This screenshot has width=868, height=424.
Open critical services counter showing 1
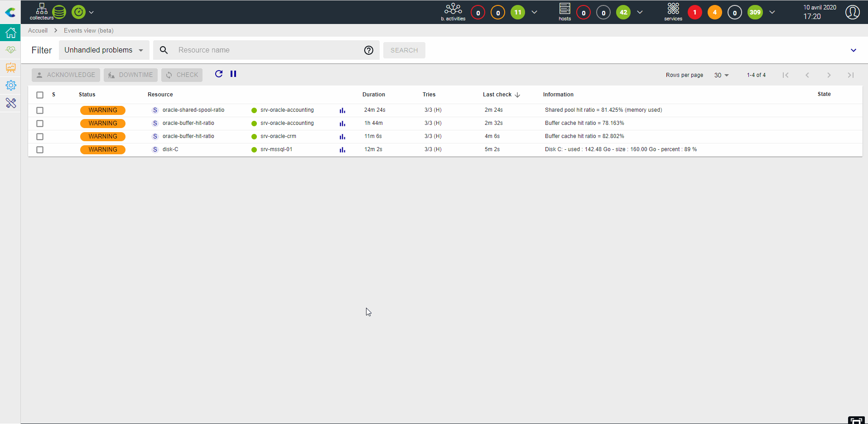pyautogui.click(x=695, y=12)
